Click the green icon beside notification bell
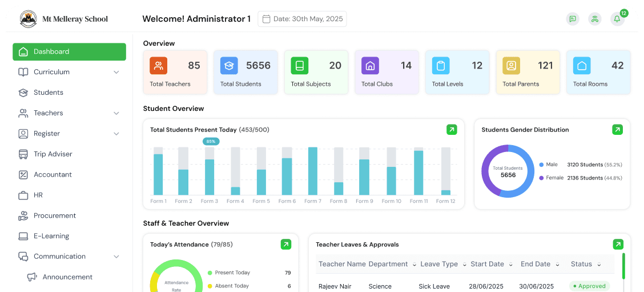Screen dimensions: 644x292 tap(595, 19)
